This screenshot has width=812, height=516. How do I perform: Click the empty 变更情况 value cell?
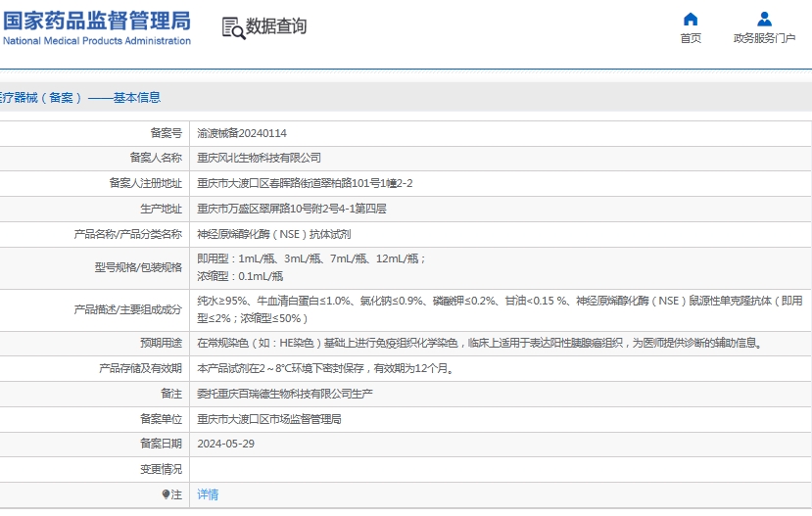(x=501, y=469)
